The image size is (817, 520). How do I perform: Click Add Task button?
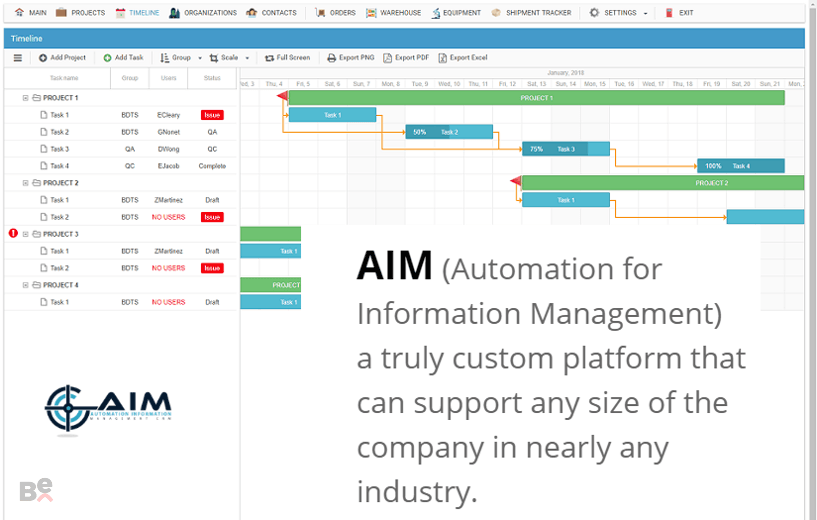pos(123,58)
